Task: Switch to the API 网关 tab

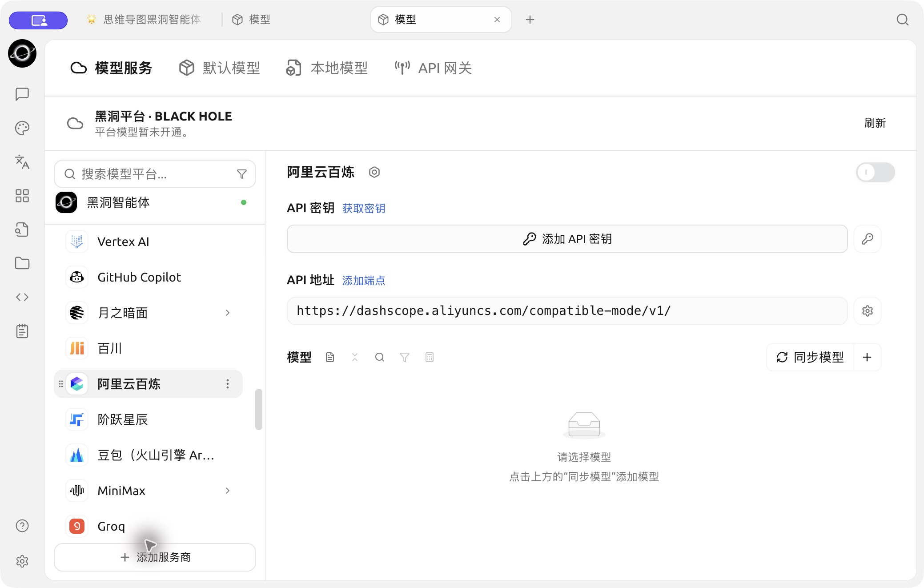Action: [434, 68]
